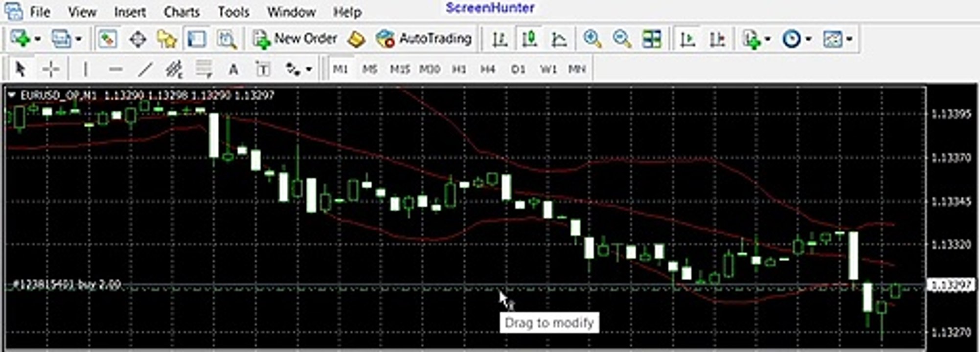Zoom in on the chart
980x352 pixels.
[592, 39]
